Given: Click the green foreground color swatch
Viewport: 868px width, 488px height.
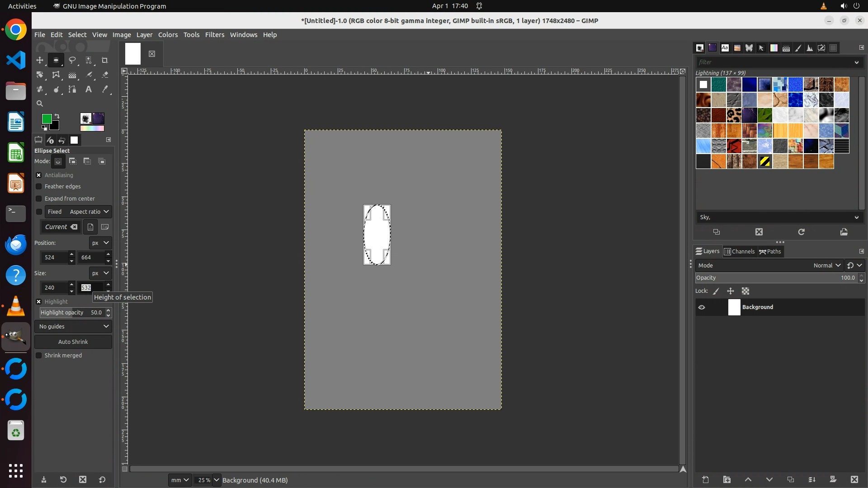Looking at the screenshot, I should [x=46, y=118].
